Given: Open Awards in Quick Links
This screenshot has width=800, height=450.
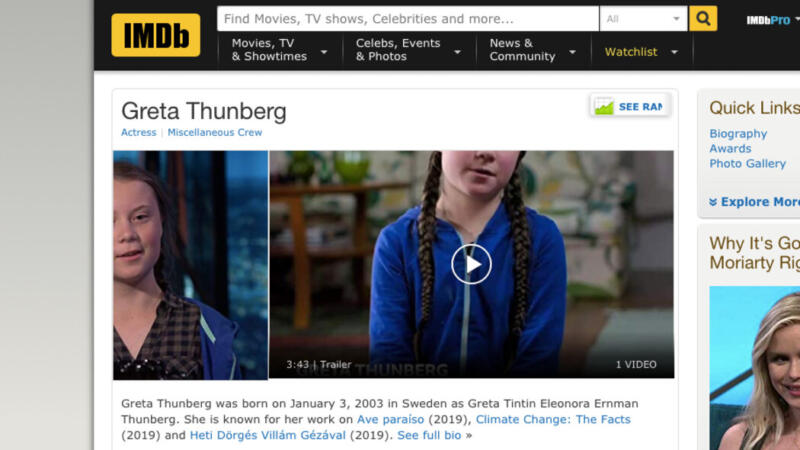Looking at the screenshot, I should [x=730, y=148].
